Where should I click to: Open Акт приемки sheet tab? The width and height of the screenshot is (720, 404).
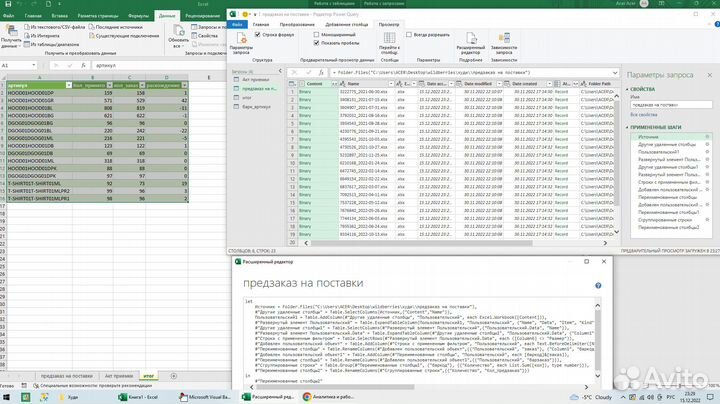tap(118, 376)
